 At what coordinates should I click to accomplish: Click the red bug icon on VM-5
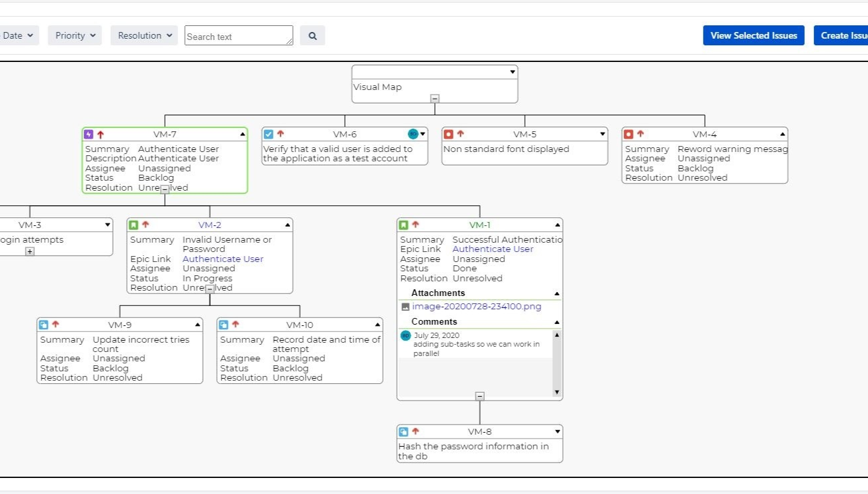pos(449,134)
